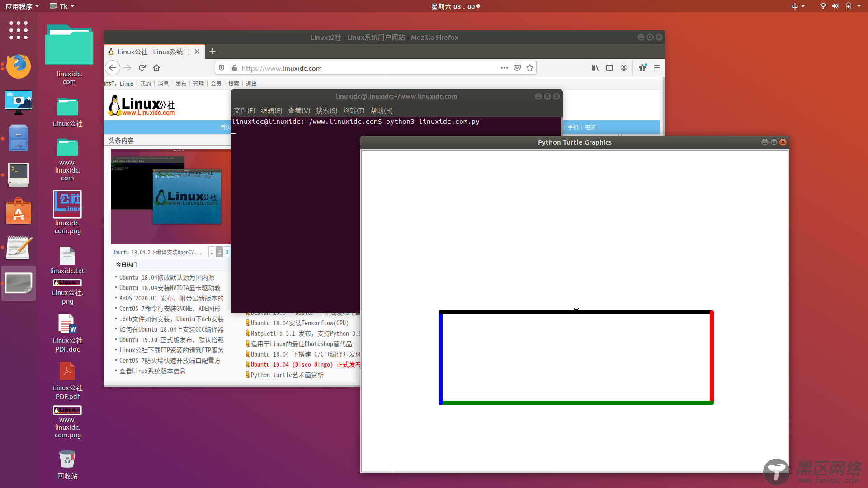Open Ubuntu Software from the dock
The height and width of the screenshot is (488, 868).
coord(19,211)
